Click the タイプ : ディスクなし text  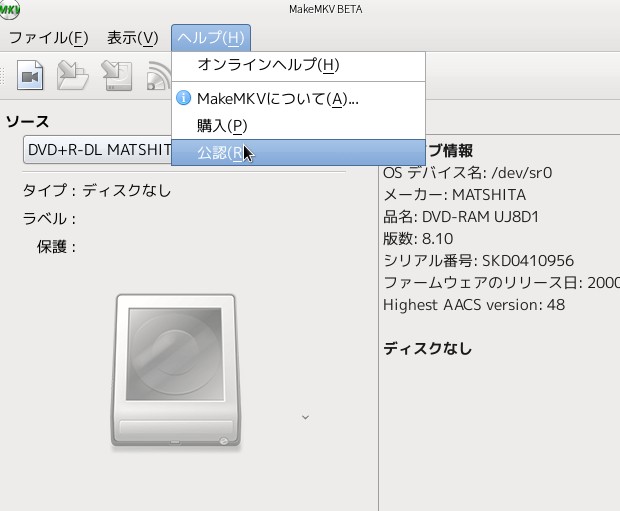[97, 191]
